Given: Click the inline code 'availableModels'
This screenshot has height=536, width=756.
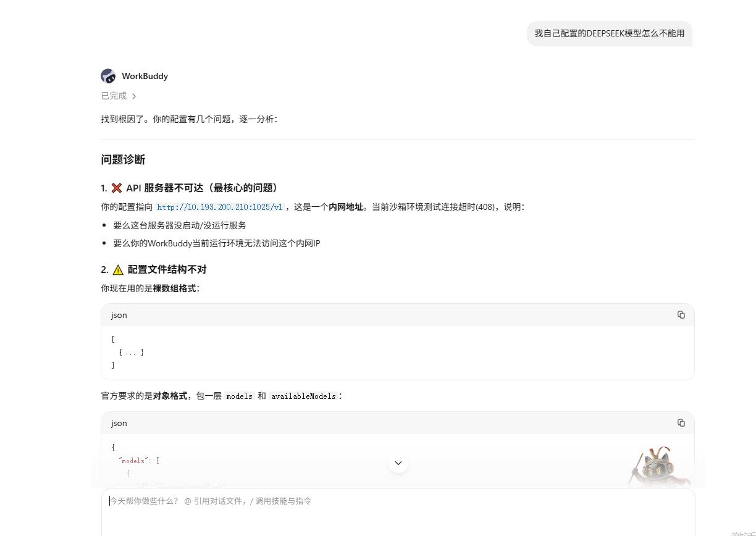Looking at the screenshot, I should (x=303, y=396).
